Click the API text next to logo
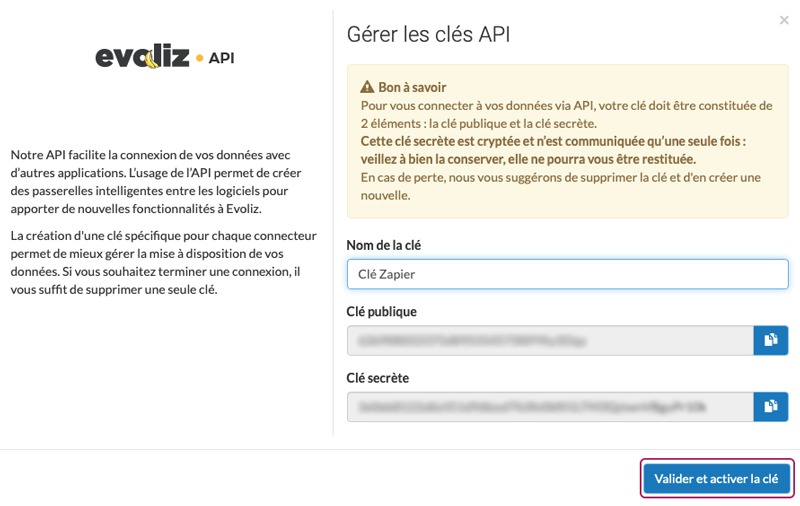800x506 pixels. click(221, 58)
